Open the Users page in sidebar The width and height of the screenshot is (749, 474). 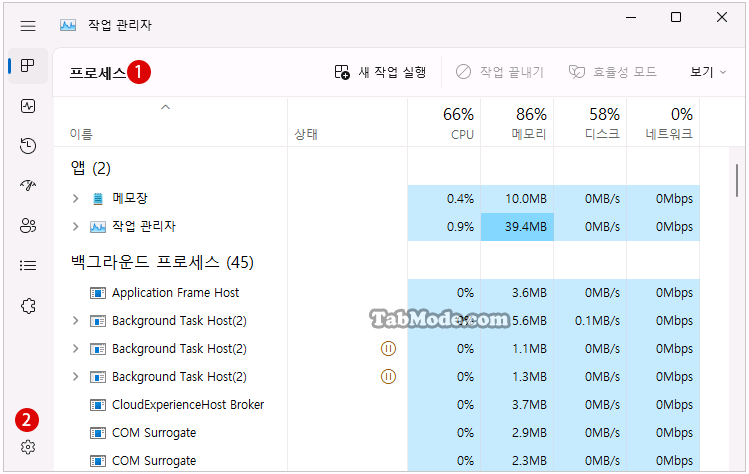[x=28, y=226]
